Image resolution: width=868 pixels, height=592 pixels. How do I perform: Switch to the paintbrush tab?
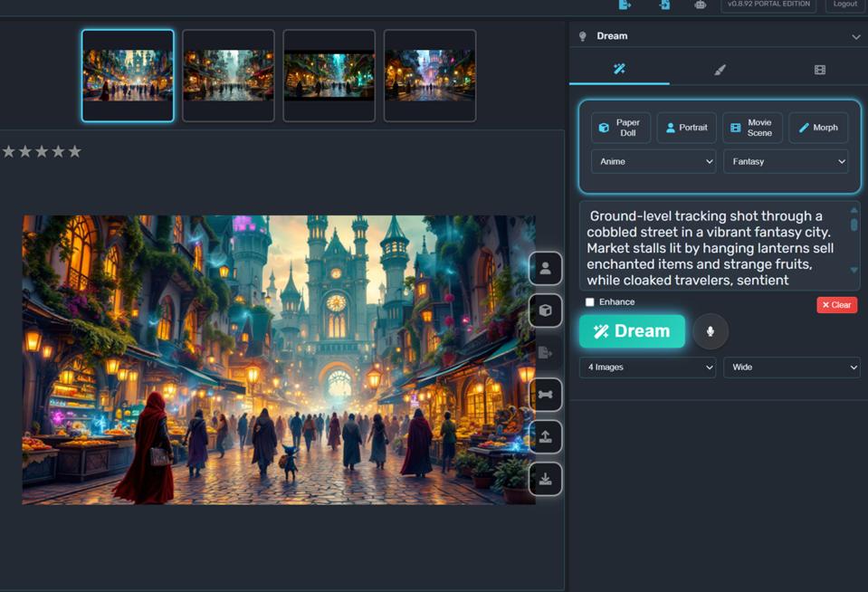[x=720, y=68]
